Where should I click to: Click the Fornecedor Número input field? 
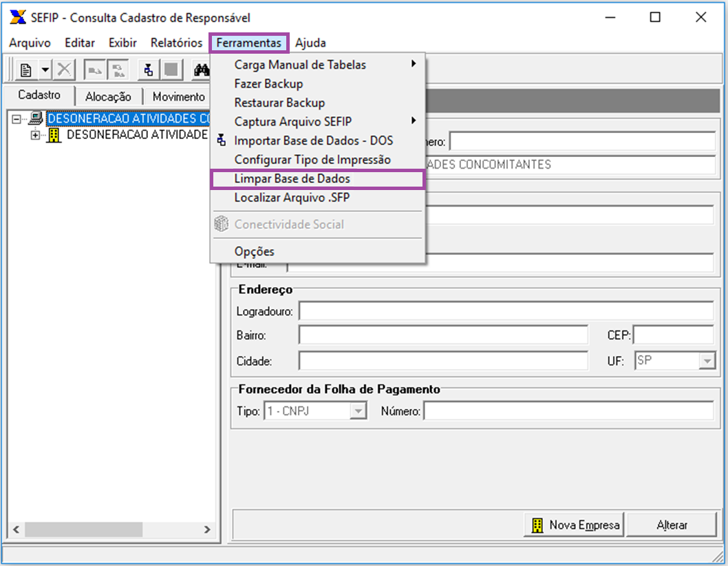click(x=569, y=411)
